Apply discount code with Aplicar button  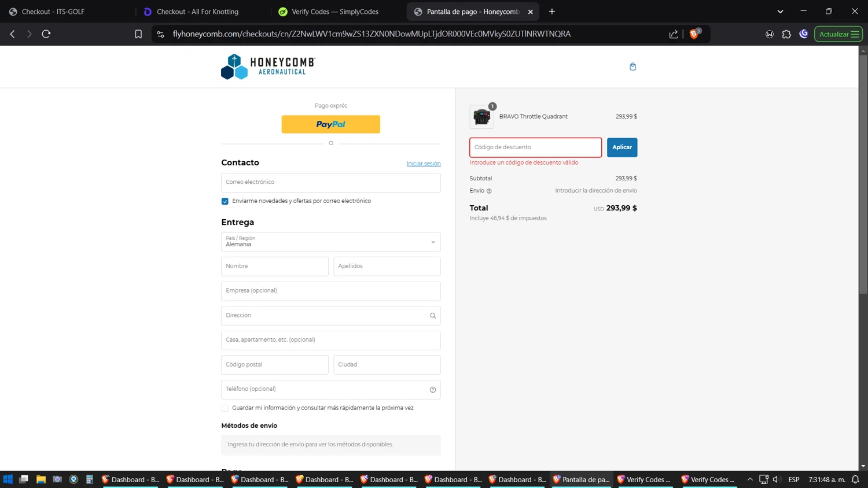(x=622, y=147)
